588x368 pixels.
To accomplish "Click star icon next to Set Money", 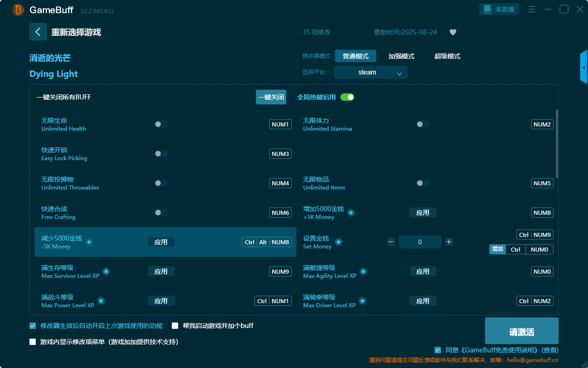I will click(339, 242).
